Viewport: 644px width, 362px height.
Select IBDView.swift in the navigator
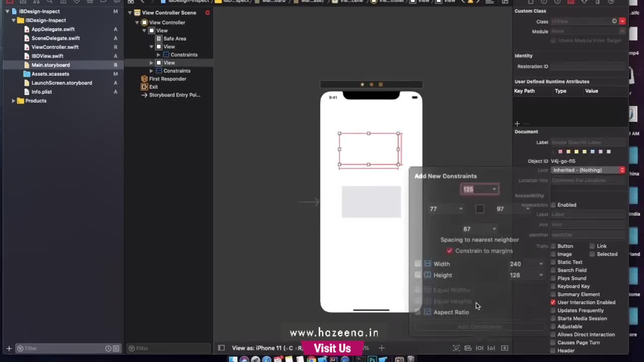point(47,56)
